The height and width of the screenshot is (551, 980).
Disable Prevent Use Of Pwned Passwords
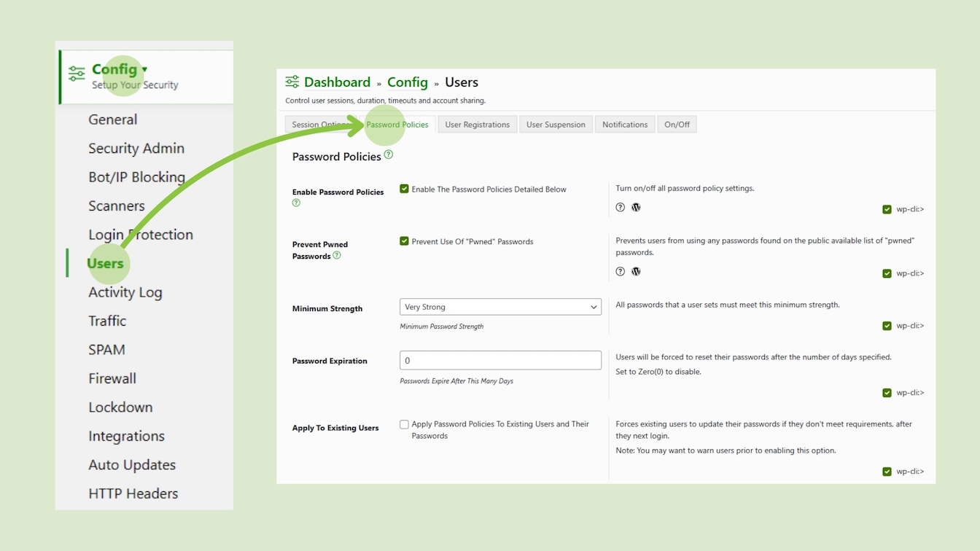405,241
